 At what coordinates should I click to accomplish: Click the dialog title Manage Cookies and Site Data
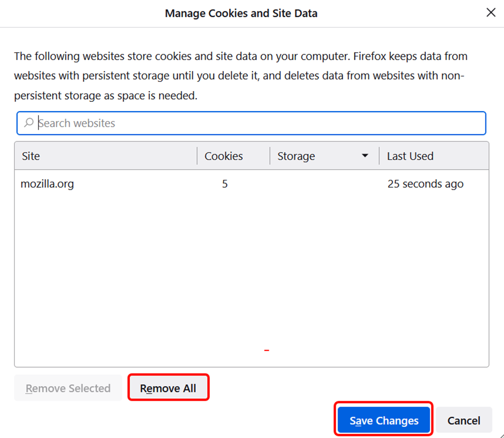(x=241, y=13)
